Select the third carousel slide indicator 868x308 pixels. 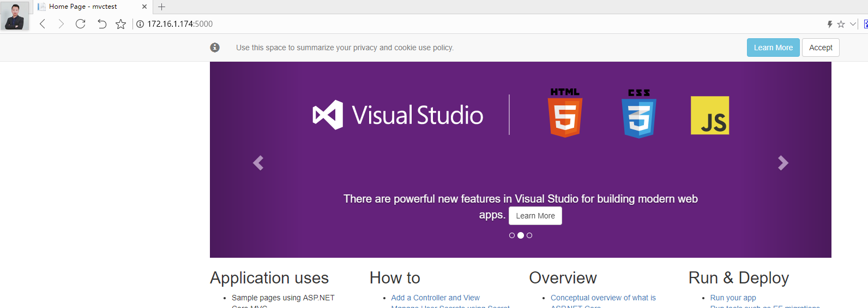pyautogui.click(x=529, y=235)
